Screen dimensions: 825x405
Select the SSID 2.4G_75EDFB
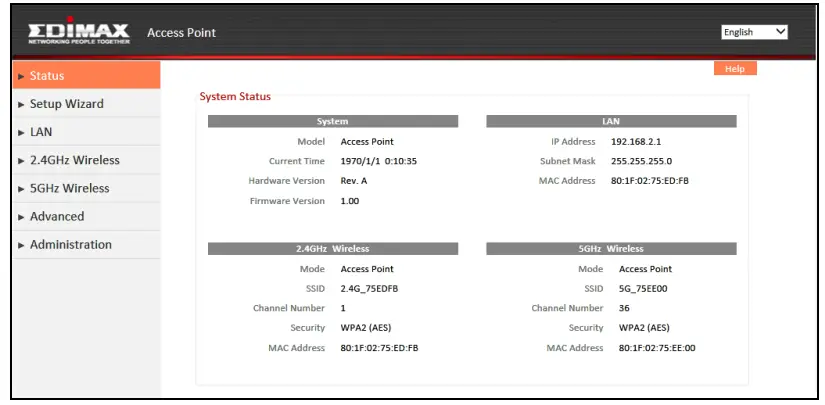pos(369,289)
